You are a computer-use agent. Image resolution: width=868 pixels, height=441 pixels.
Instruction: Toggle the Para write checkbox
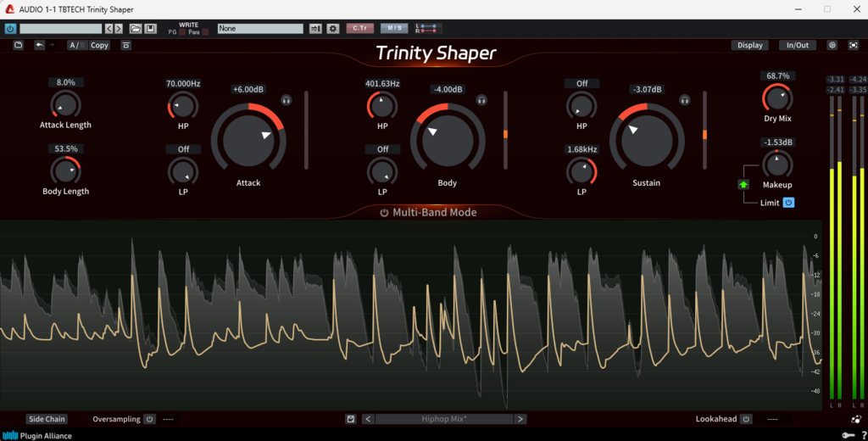pyautogui.click(x=205, y=32)
